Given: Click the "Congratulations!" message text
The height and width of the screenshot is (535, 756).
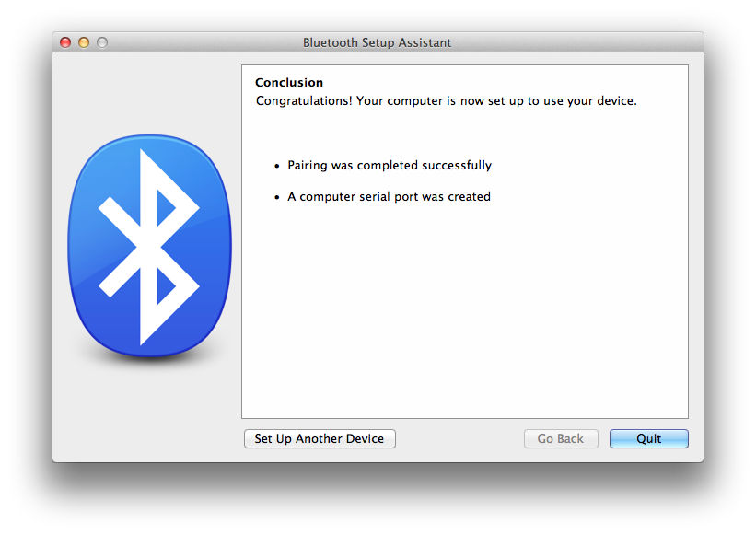Looking at the screenshot, I should (447, 101).
